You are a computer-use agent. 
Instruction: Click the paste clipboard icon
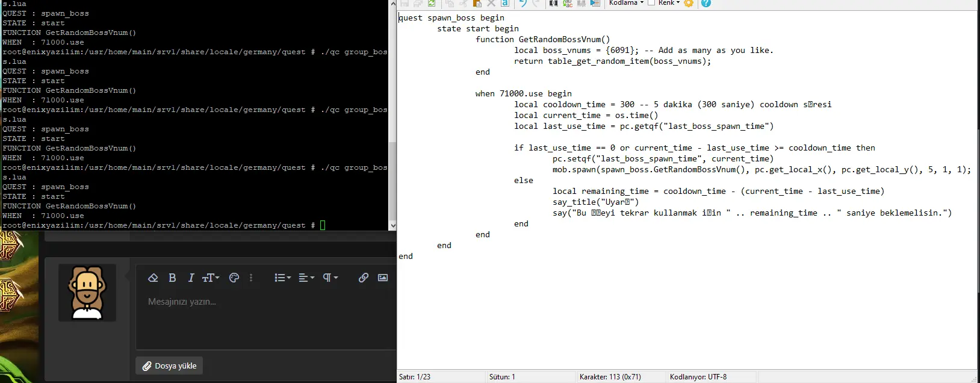[x=477, y=4]
